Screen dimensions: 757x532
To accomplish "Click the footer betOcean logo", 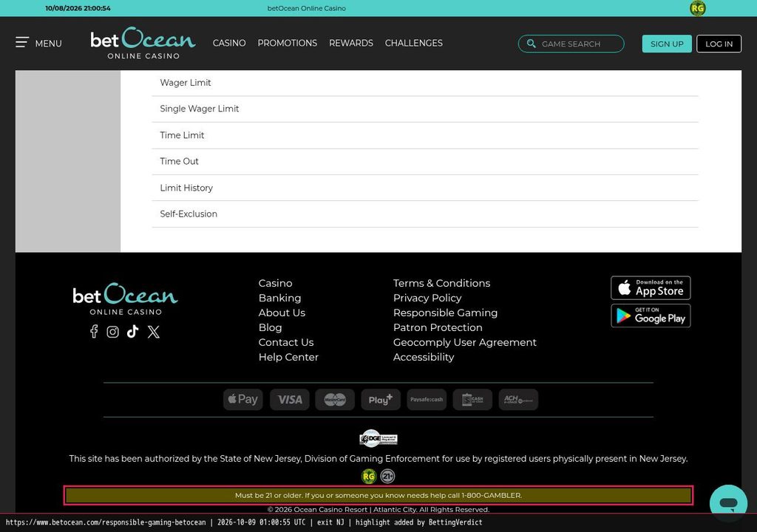I will click(x=125, y=299).
